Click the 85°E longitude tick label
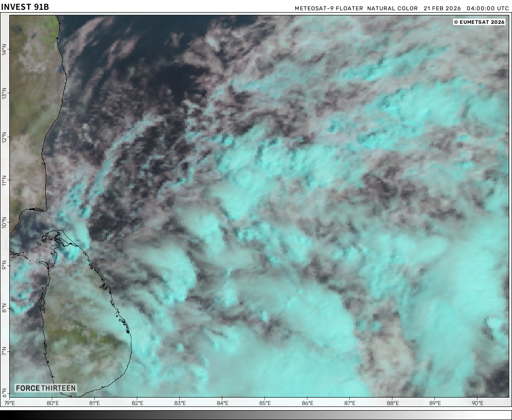The width and height of the screenshot is (512, 420). tap(265, 403)
